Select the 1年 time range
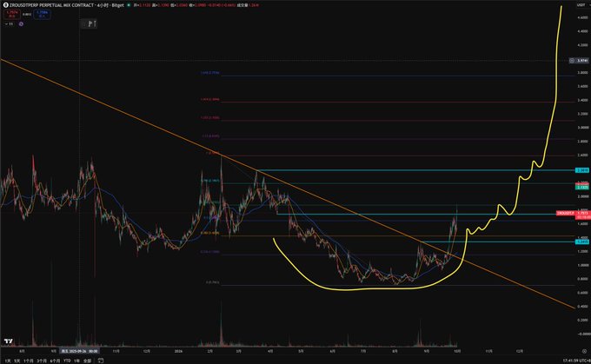The height and width of the screenshot is (364, 591). (x=76, y=361)
